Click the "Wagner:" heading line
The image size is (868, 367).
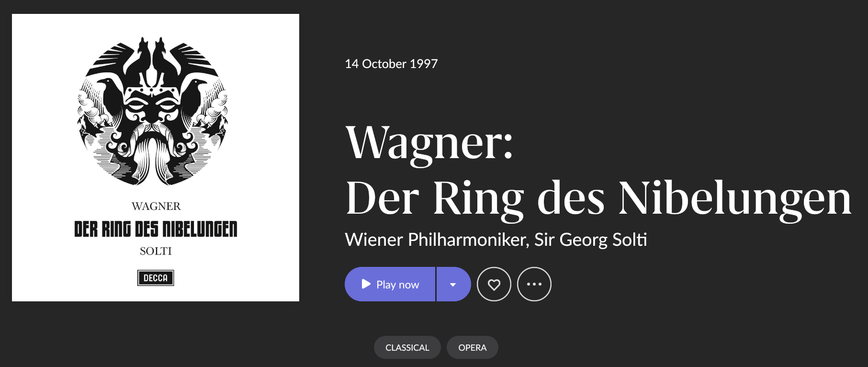tap(429, 142)
